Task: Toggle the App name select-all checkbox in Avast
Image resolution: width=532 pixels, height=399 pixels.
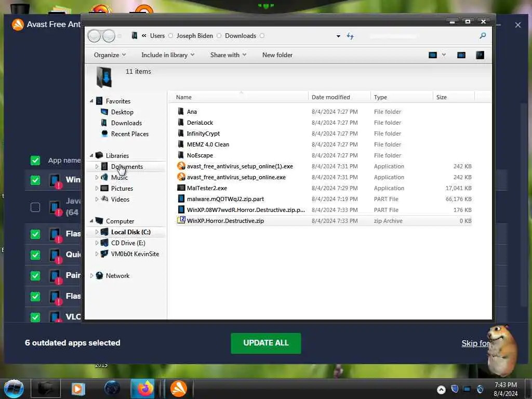Action: pyautogui.click(x=35, y=160)
